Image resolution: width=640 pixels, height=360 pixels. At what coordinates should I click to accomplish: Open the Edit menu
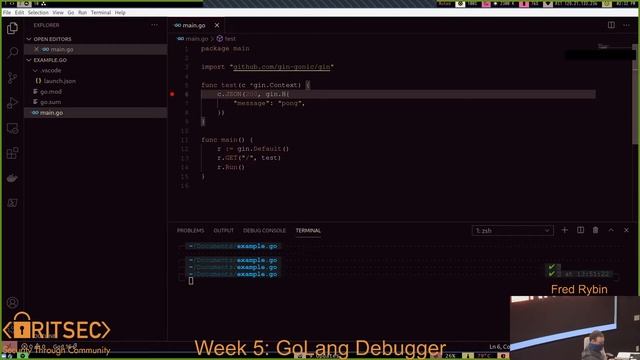pyautogui.click(x=19, y=13)
